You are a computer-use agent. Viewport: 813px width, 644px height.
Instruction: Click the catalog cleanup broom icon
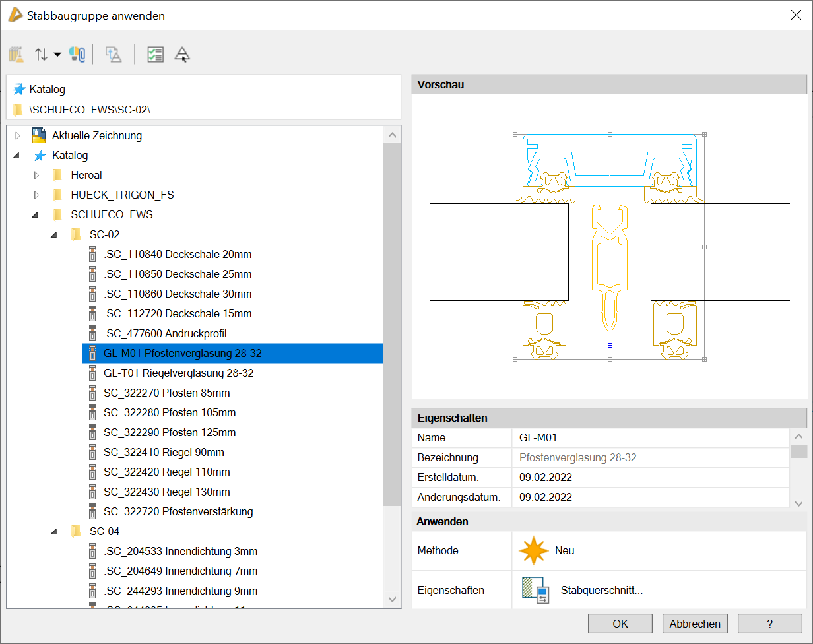pos(16,55)
